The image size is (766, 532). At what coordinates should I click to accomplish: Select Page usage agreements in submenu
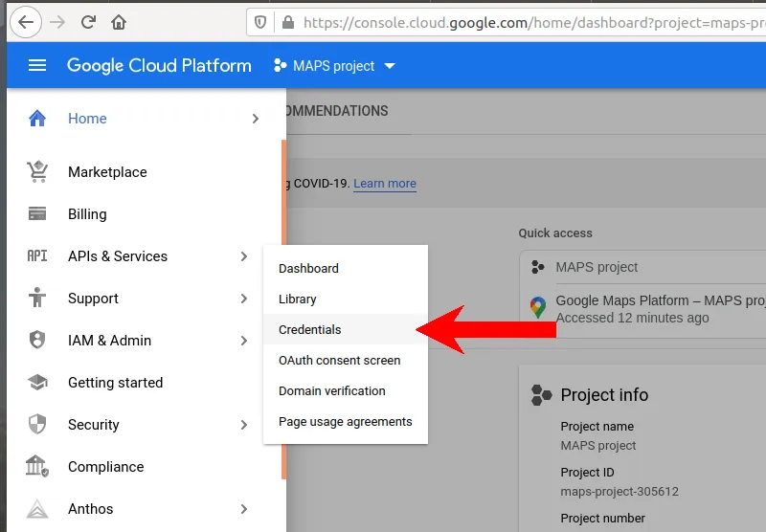click(346, 422)
